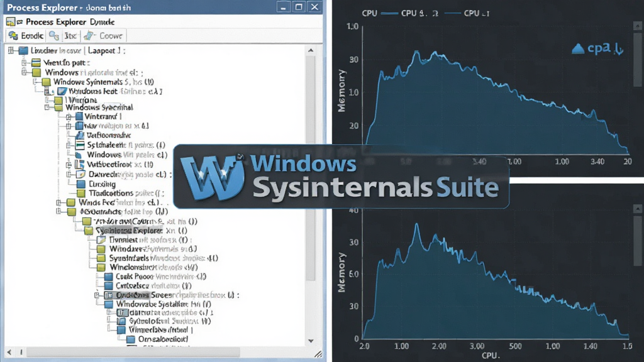Expand the Ordonahcts node
Screen dimensions: 644x362
pyautogui.click(x=58, y=211)
